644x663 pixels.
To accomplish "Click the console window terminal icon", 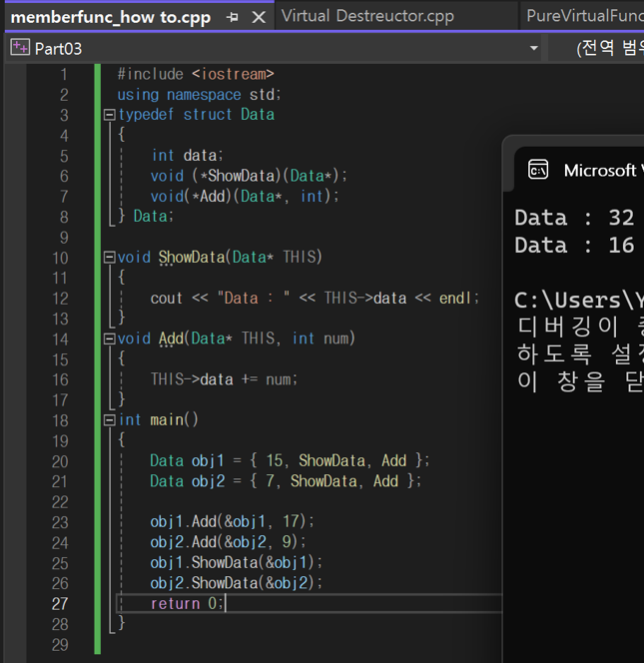I will coord(538,170).
